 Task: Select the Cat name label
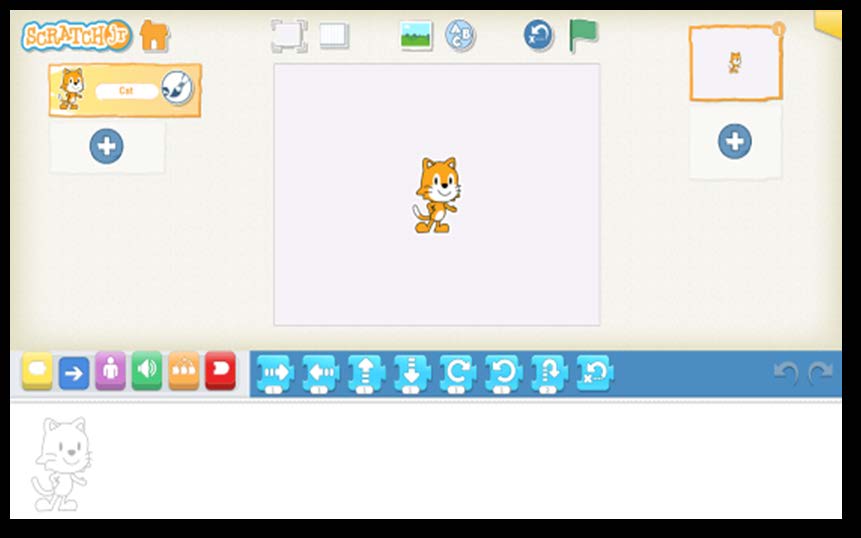[126, 91]
